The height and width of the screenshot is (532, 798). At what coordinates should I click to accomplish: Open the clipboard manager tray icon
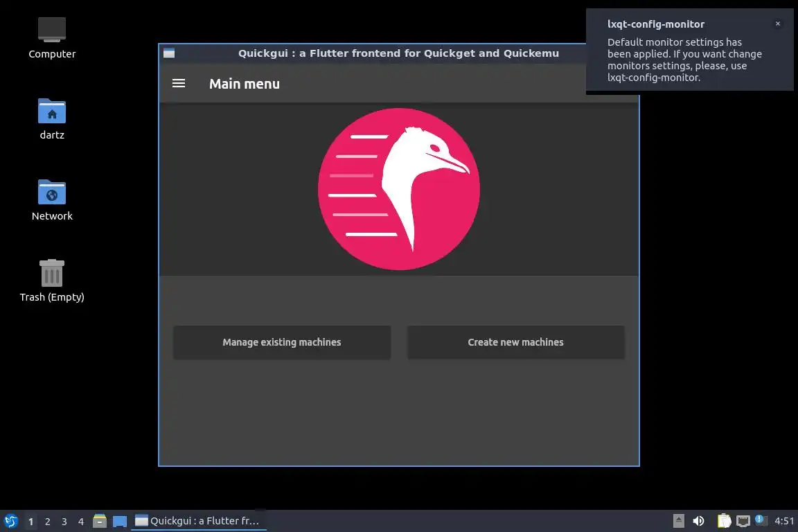click(x=724, y=521)
